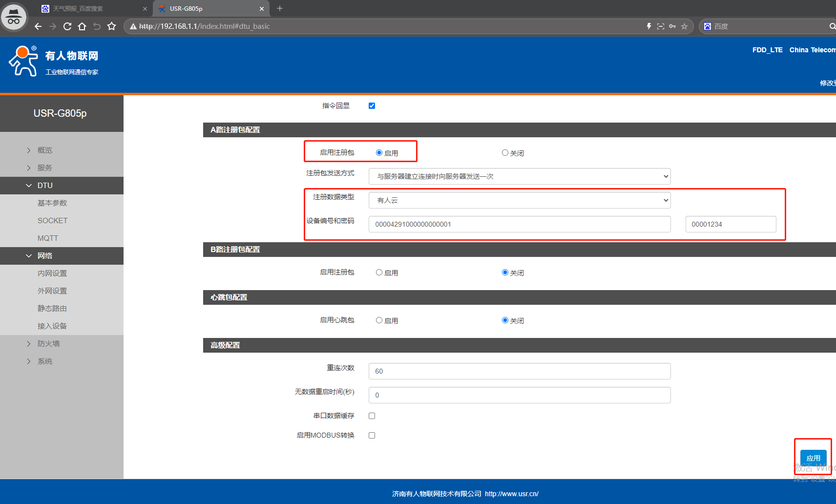Click the 重连次数 input field
836x504 pixels.
coord(519,371)
